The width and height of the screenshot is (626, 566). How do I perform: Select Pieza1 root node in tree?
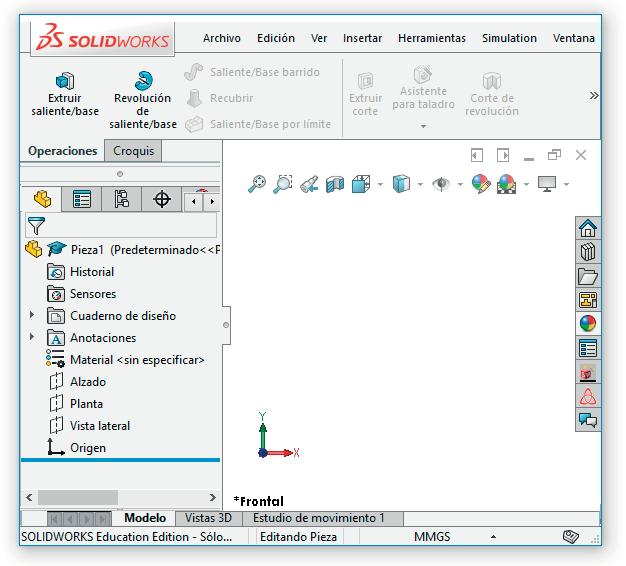point(122,250)
